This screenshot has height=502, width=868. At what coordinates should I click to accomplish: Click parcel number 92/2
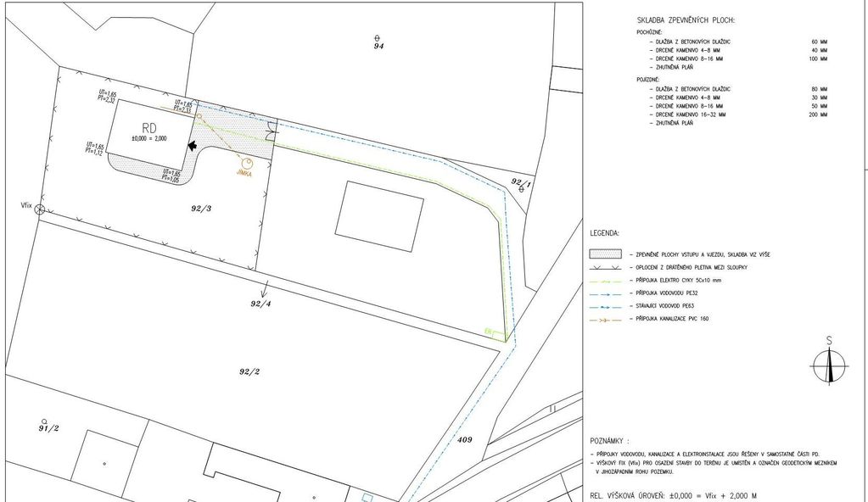coord(249,371)
